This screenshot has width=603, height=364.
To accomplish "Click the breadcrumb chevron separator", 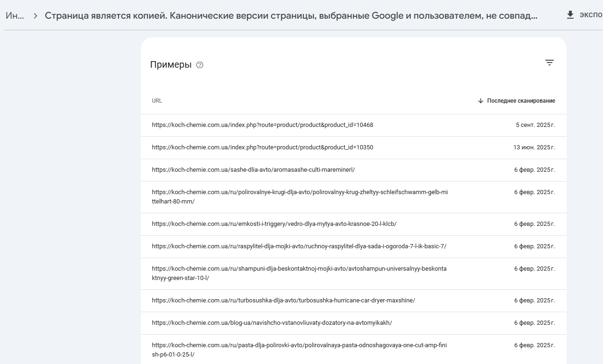I will pos(35,16).
